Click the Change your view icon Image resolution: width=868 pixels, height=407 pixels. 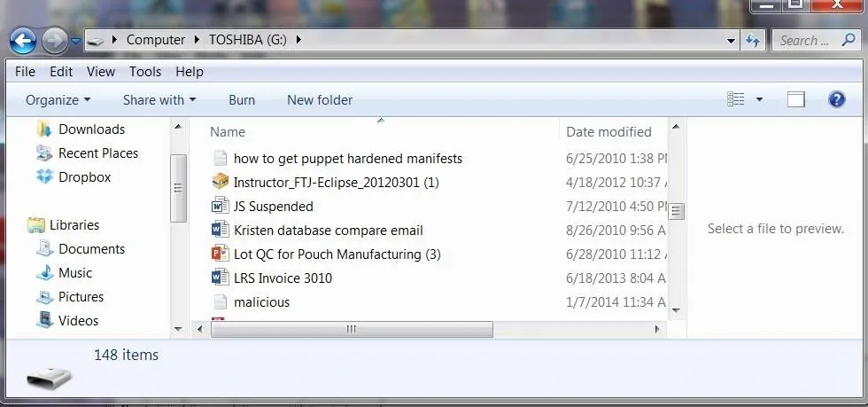pos(736,99)
